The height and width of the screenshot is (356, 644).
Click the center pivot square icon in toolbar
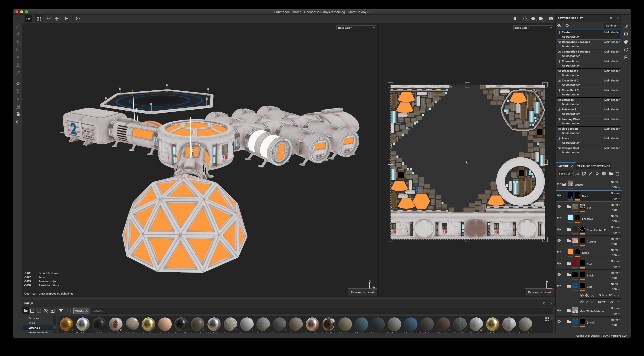(x=67, y=19)
